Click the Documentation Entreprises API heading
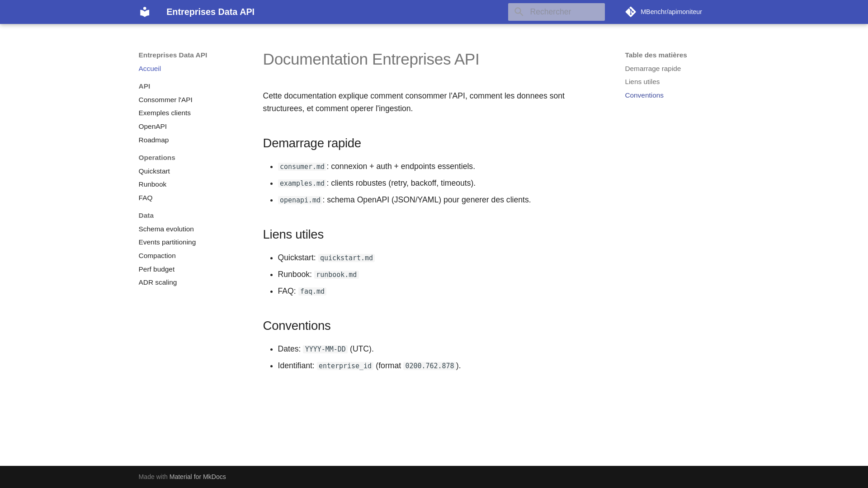The width and height of the screenshot is (868, 488). click(371, 59)
